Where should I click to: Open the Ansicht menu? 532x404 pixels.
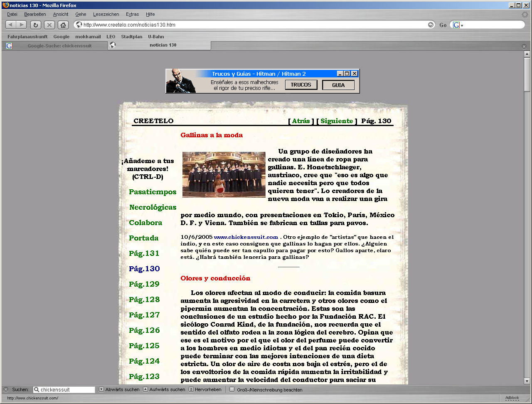coord(61,14)
